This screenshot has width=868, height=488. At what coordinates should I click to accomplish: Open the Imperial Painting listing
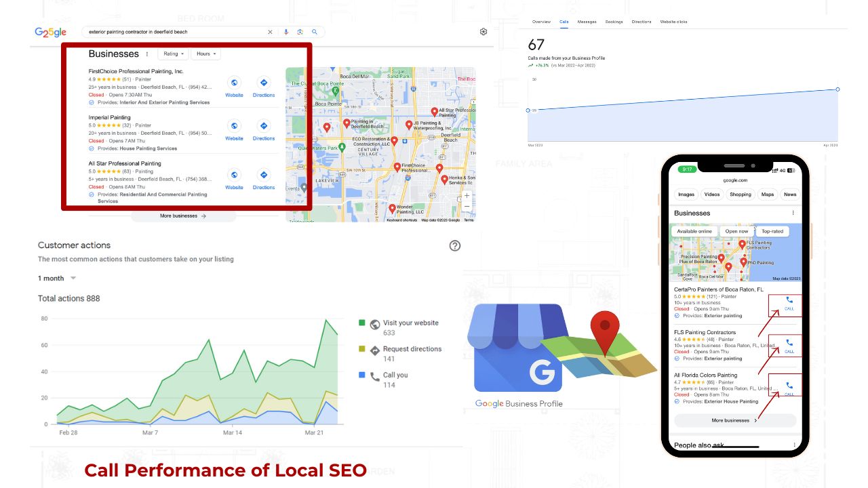coord(109,117)
